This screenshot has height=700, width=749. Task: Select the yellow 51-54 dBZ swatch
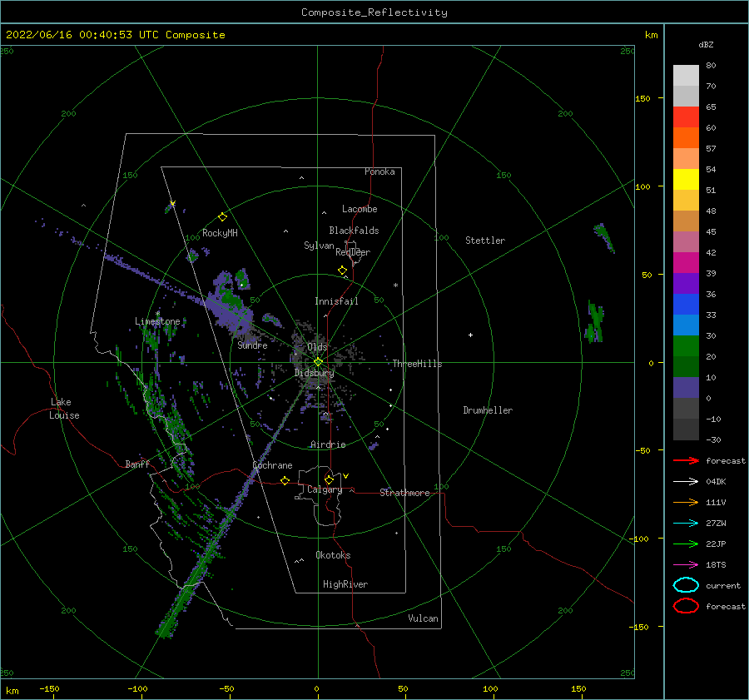pos(686,180)
